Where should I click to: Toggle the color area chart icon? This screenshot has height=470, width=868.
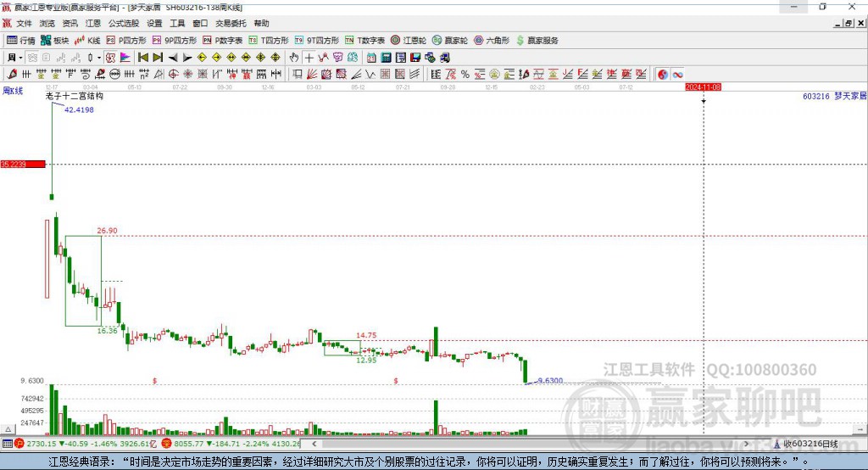point(125,58)
